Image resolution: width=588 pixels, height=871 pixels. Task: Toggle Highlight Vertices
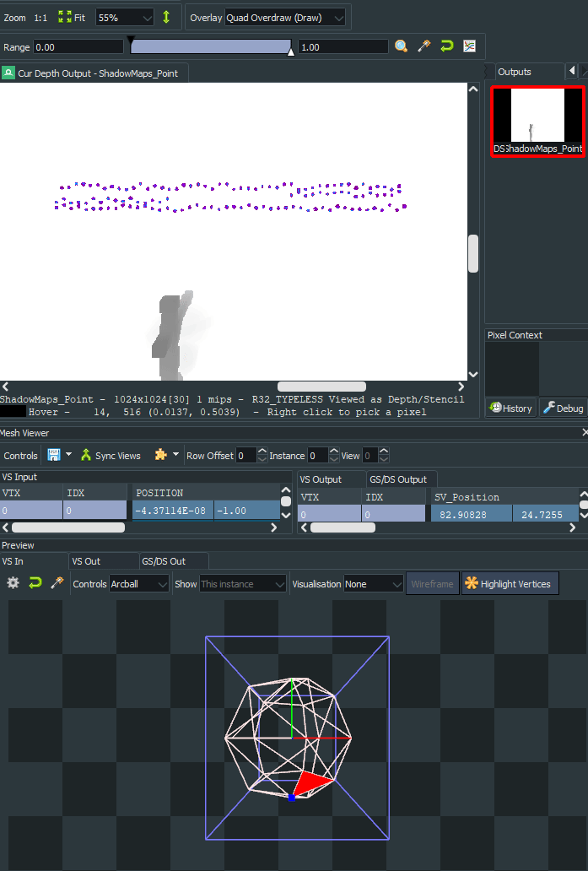click(510, 583)
